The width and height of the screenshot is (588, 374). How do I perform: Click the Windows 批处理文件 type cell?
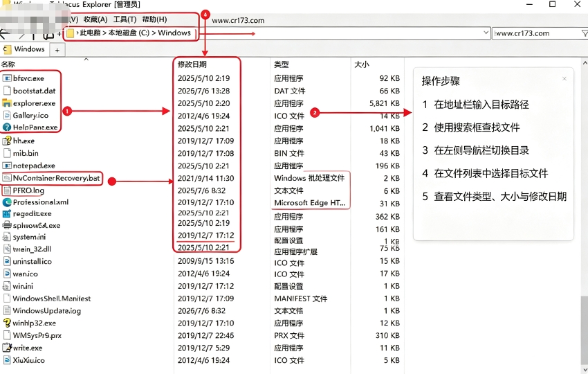pyautogui.click(x=309, y=178)
